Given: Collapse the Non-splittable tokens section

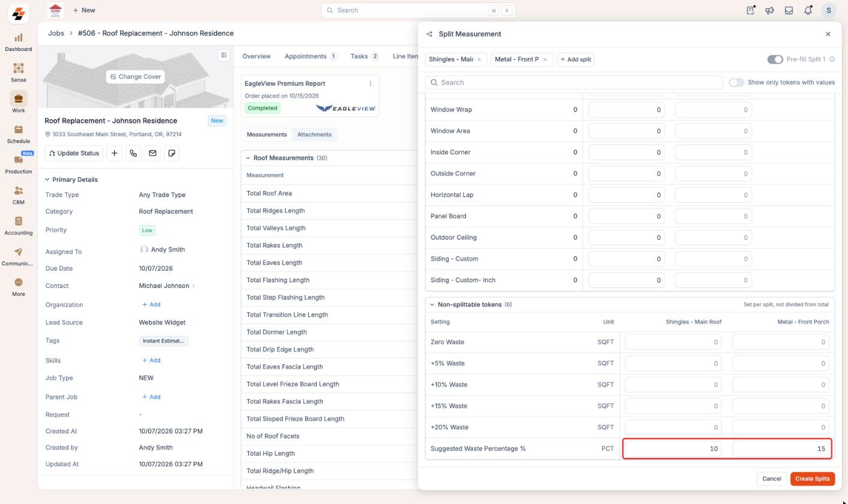Looking at the screenshot, I should pos(432,305).
